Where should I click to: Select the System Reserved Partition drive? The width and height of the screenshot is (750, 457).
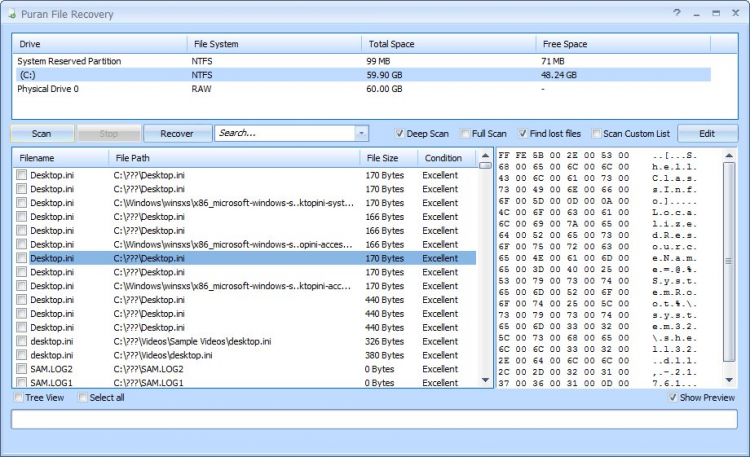point(70,61)
